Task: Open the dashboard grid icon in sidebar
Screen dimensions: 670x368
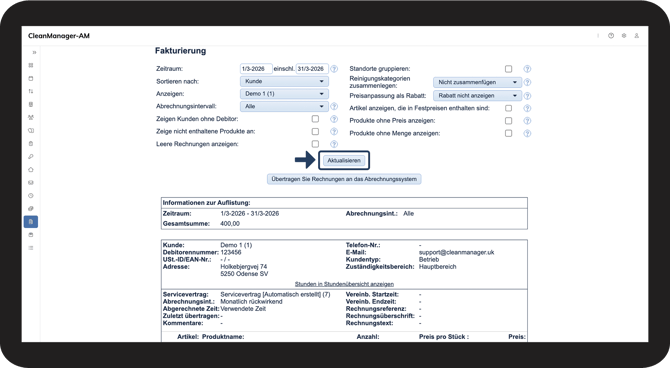Action: pyautogui.click(x=31, y=65)
